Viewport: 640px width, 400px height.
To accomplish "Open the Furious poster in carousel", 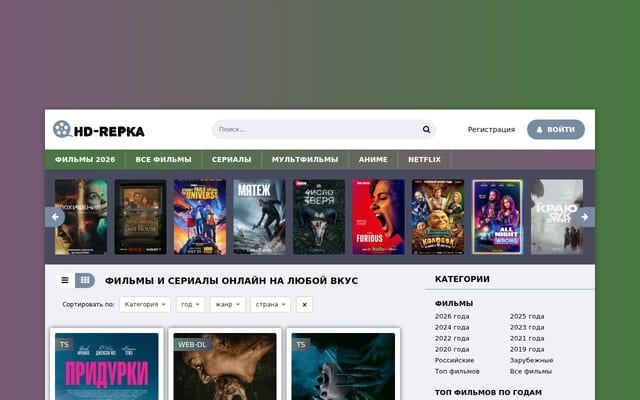I will coord(378,217).
